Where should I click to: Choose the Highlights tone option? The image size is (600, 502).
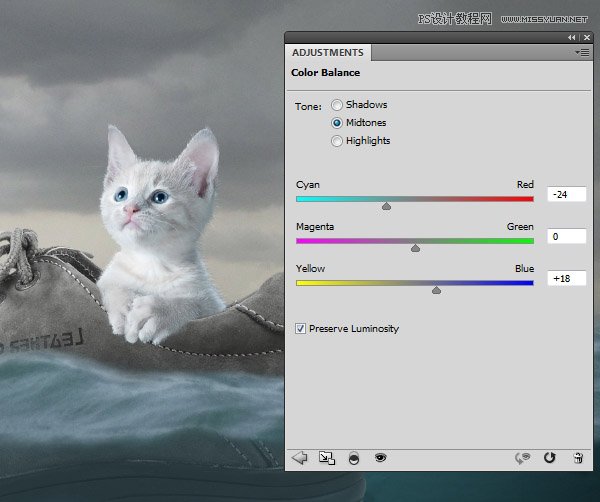337,141
